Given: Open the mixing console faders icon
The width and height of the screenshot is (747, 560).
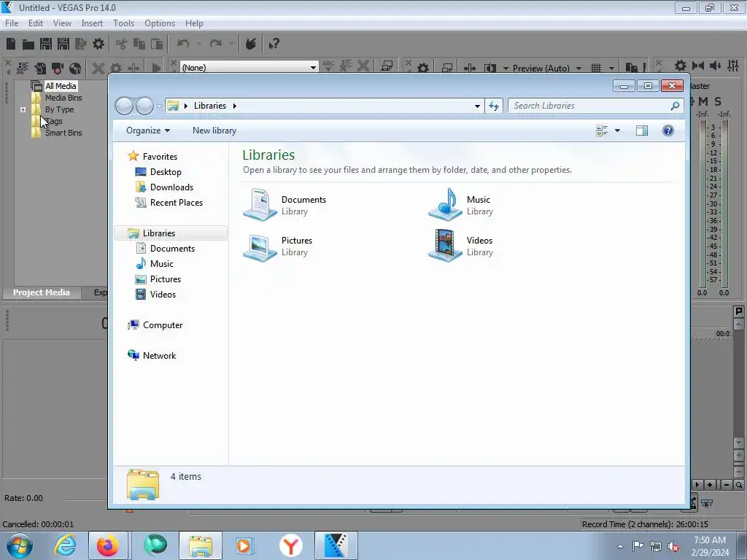Looking at the screenshot, I should point(733,66).
